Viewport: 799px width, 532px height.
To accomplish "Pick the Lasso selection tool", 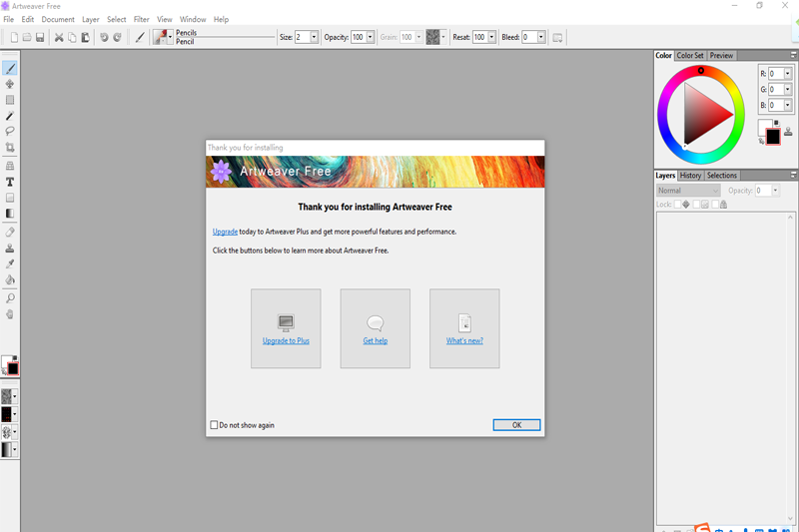I will coord(10,131).
